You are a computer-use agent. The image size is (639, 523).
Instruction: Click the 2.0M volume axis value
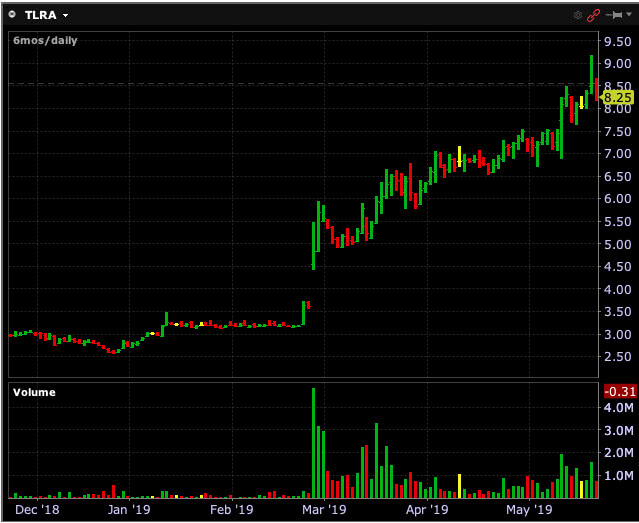click(x=619, y=453)
